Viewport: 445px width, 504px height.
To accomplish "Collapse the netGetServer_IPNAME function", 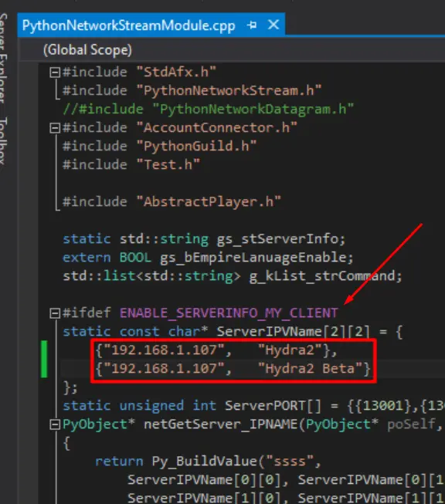I will tap(55, 425).
